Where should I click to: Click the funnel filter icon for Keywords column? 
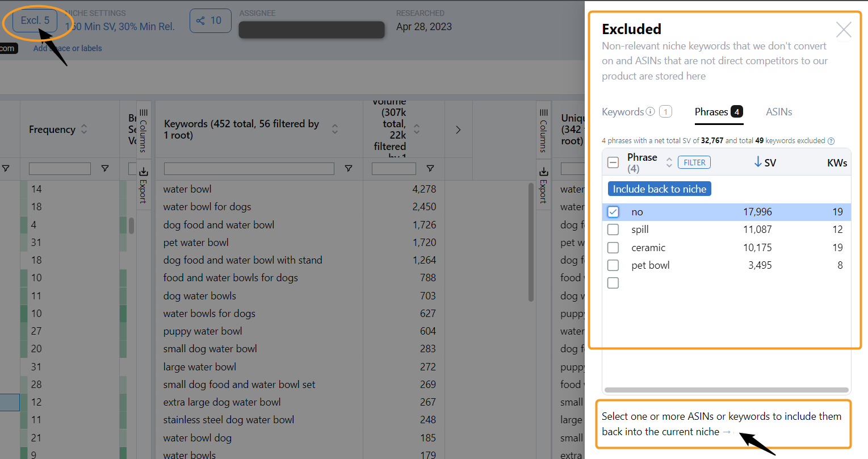coord(349,168)
